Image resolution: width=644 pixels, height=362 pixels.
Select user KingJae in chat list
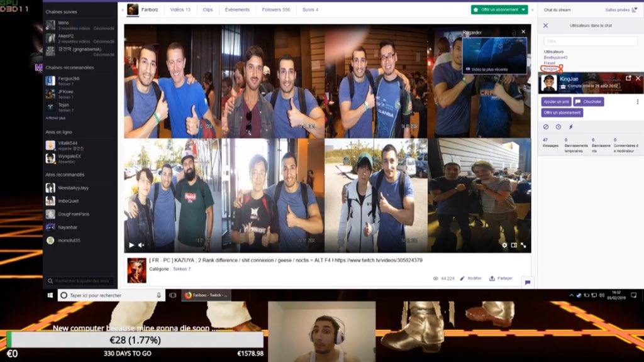point(550,69)
